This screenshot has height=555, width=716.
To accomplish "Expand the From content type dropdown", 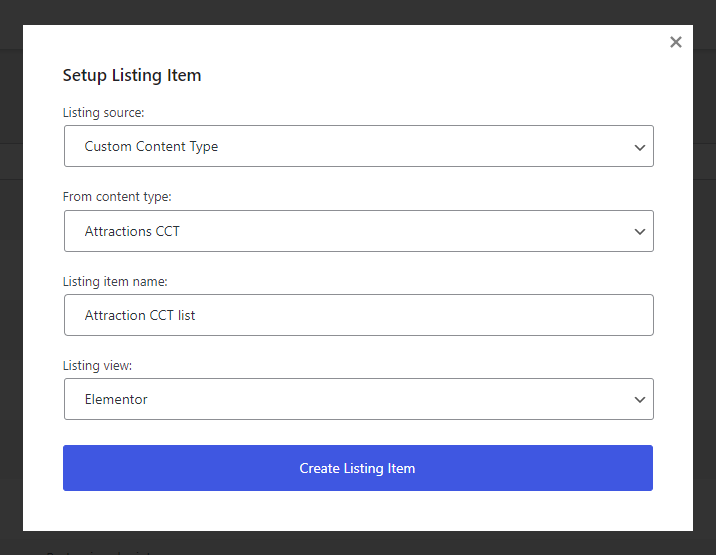I will point(358,231).
